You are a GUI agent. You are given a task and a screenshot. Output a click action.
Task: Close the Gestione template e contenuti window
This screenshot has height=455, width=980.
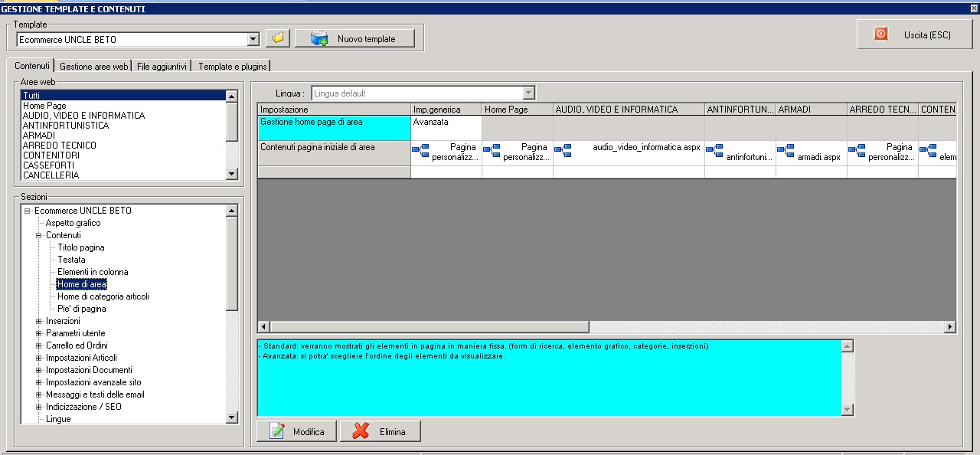pos(973,8)
